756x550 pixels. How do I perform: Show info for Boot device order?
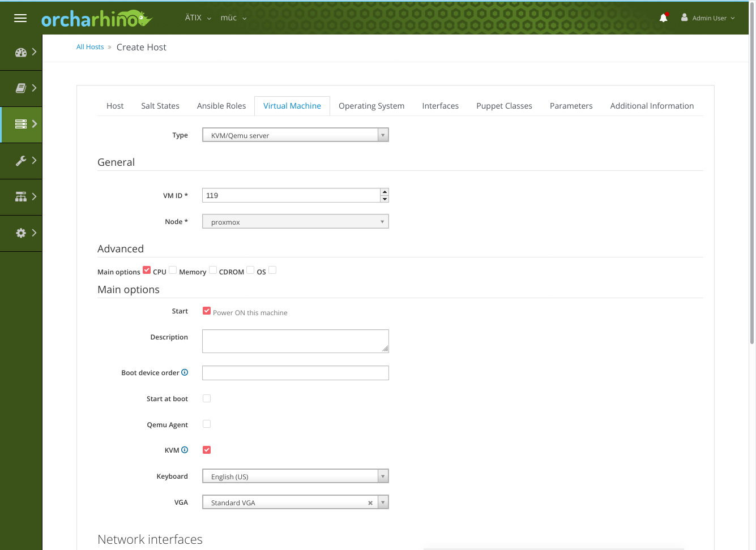click(x=185, y=372)
